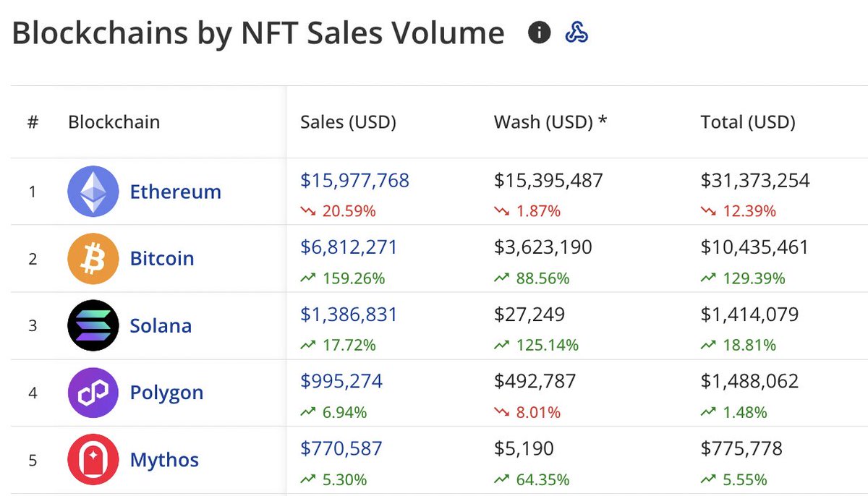Click the # rank column header

(x=33, y=122)
